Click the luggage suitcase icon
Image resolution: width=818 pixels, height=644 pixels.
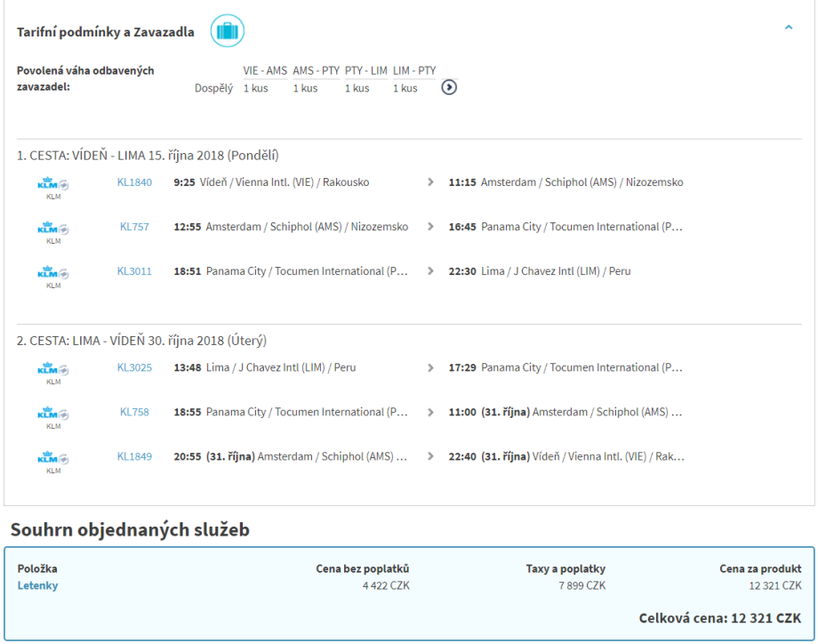[x=227, y=32]
